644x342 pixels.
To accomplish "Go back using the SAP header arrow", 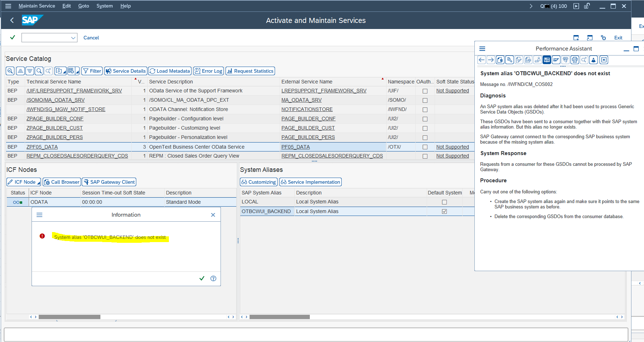I will coord(12,20).
